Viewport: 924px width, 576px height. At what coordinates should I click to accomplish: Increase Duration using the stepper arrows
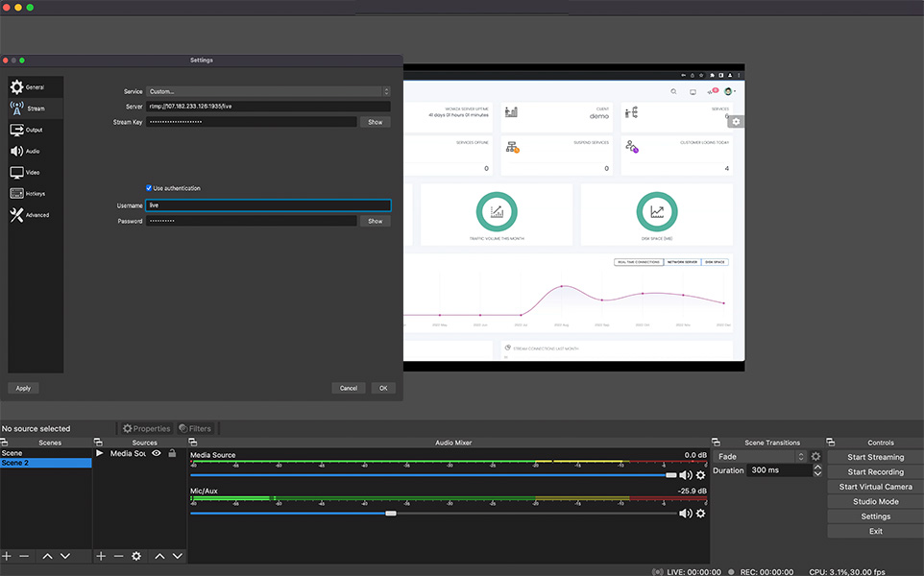click(817, 468)
